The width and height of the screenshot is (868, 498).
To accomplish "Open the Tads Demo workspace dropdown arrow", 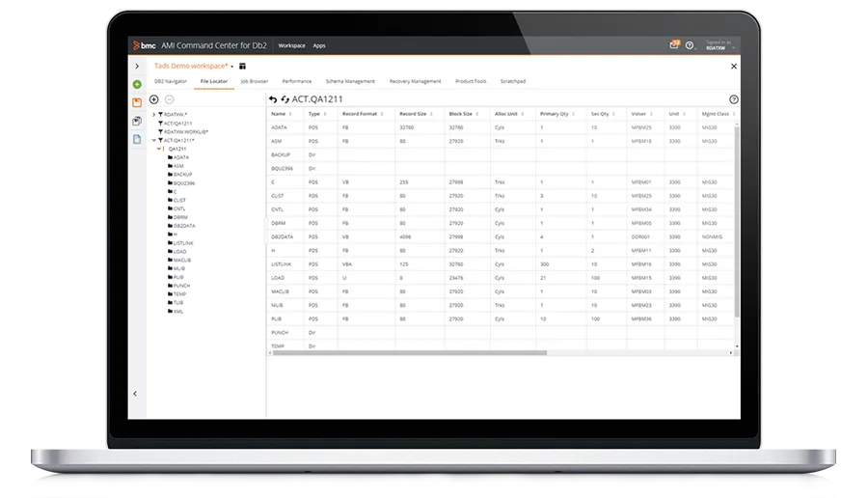I will [x=231, y=67].
